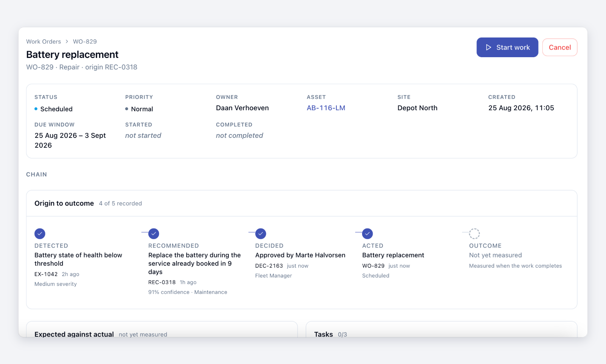Click the 'not started' value

coord(143,136)
